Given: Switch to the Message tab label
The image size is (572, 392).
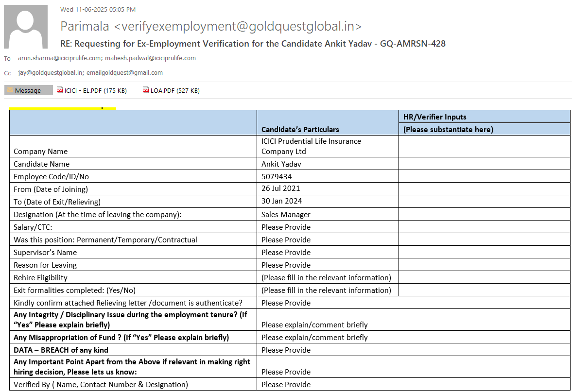Looking at the screenshot, I should pyautogui.click(x=28, y=90).
